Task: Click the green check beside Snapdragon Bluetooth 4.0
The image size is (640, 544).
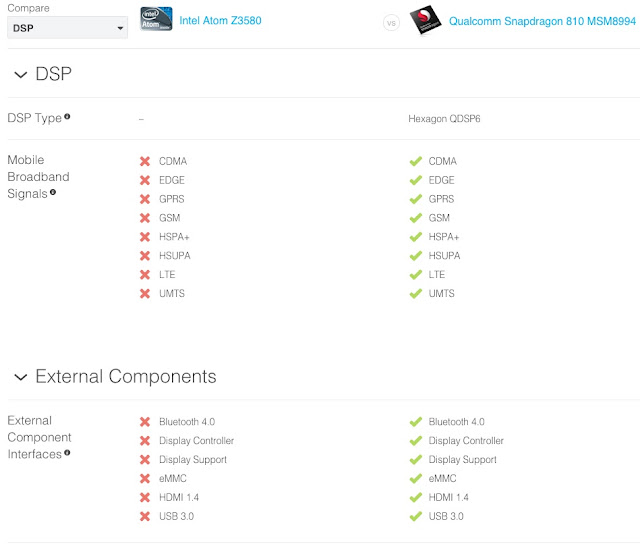Action: (416, 422)
